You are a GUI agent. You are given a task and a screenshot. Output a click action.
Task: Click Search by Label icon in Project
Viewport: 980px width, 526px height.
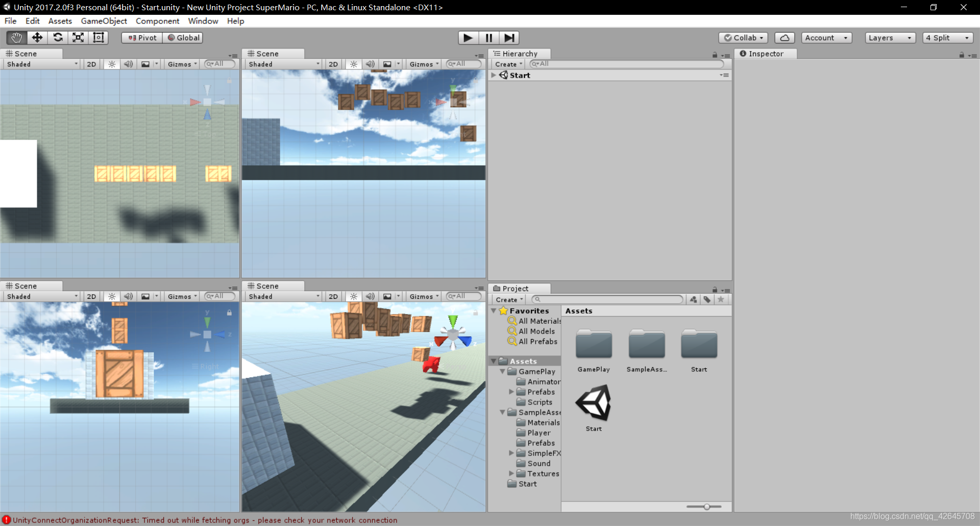(707, 300)
